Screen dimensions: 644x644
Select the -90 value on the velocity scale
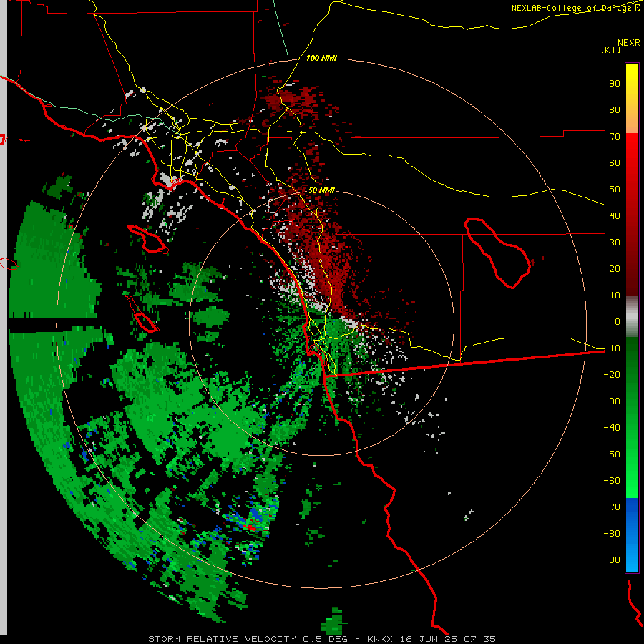pos(612,560)
